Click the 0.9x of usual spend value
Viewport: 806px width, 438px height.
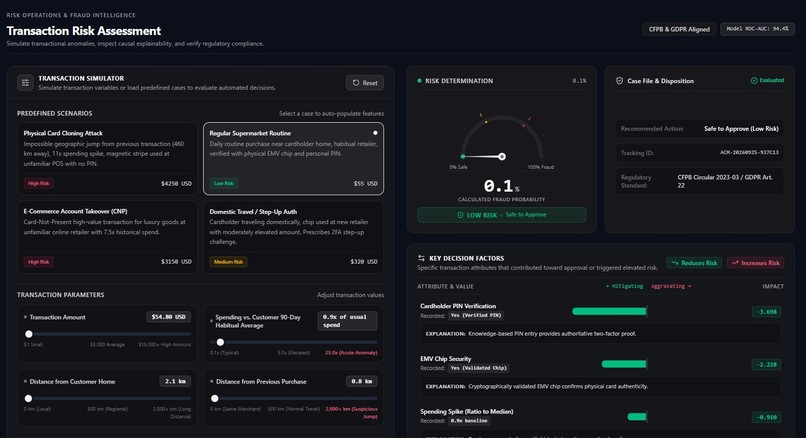pos(347,321)
